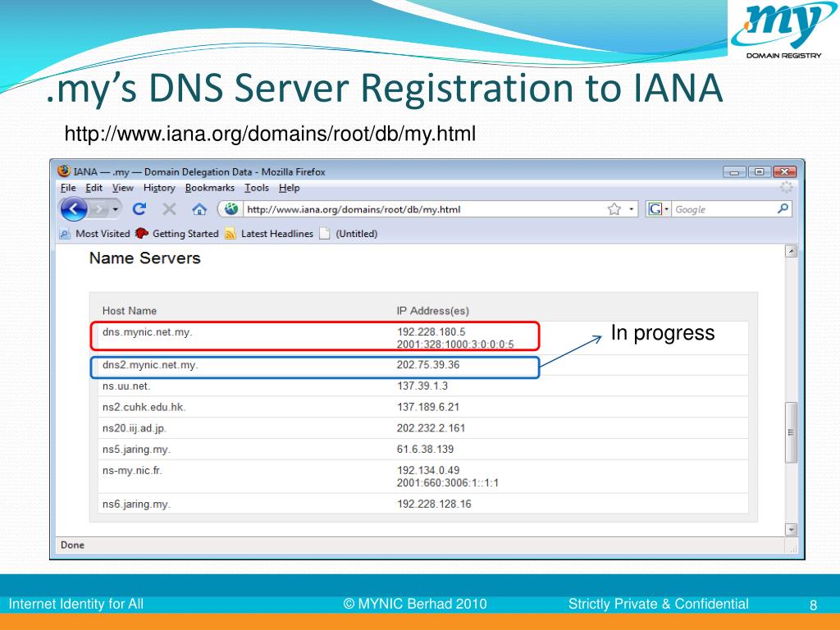This screenshot has width=840, height=630.
Task: Reload the page with the Reload icon
Action: [x=139, y=209]
